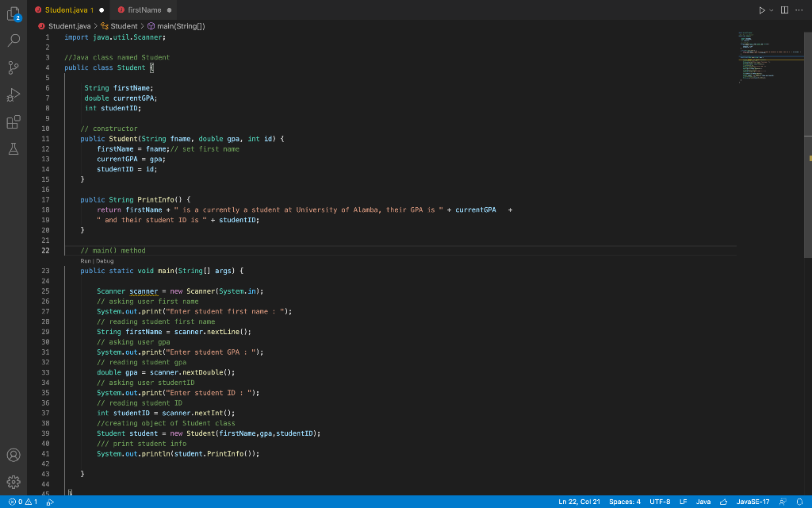The width and height of the screenshot is (812, 508).
Task: Click the Run codelens above main
Action: (x=82, y=260)
